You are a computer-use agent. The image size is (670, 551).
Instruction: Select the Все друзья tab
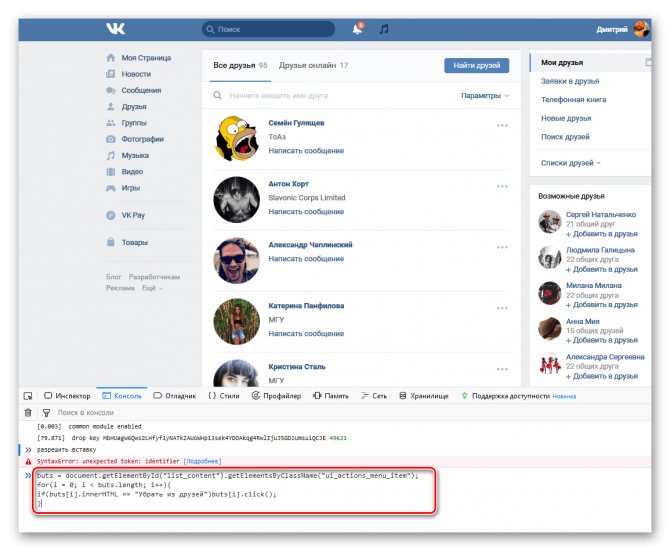(x=240, y=65)
